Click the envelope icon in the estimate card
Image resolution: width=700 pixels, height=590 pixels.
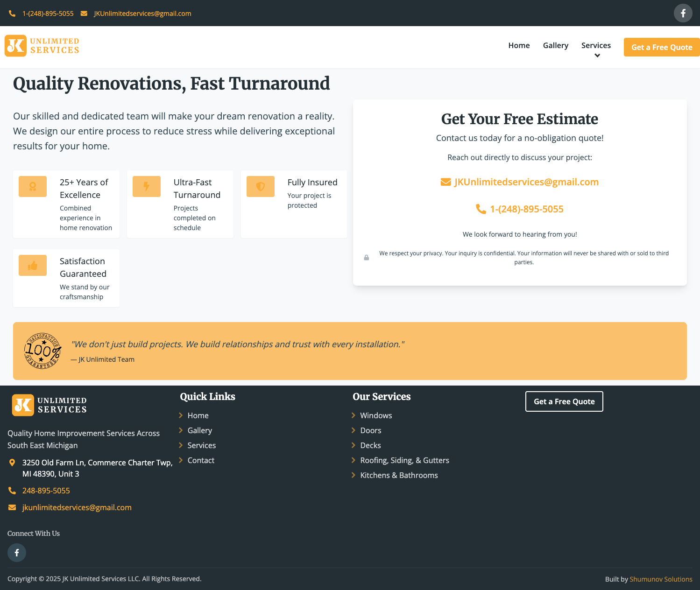coord(446,182)
